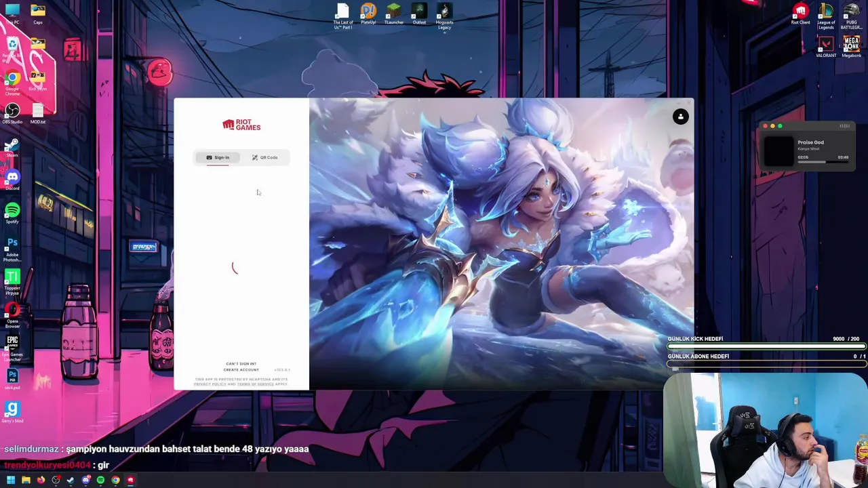The image size is (868, 488).
Task: Open the account profile icon in Riot Client
Action: tap(680, 117)
